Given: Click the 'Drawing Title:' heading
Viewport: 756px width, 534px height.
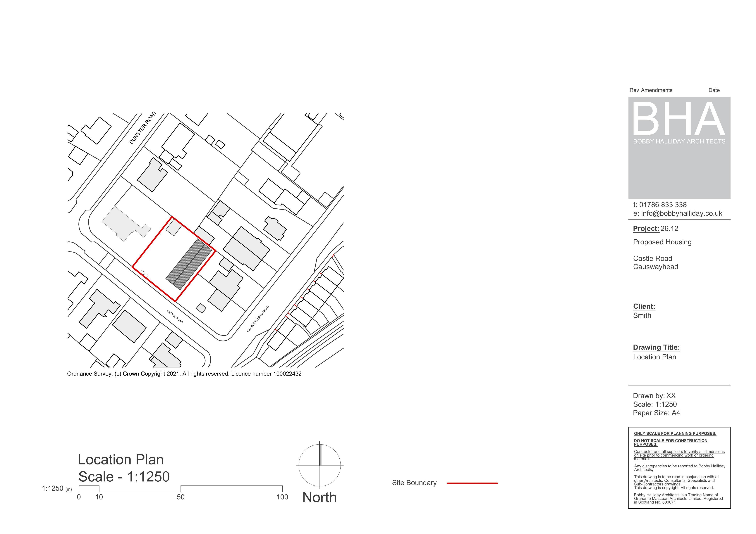Looking at the screenshot, I should 656,348.
